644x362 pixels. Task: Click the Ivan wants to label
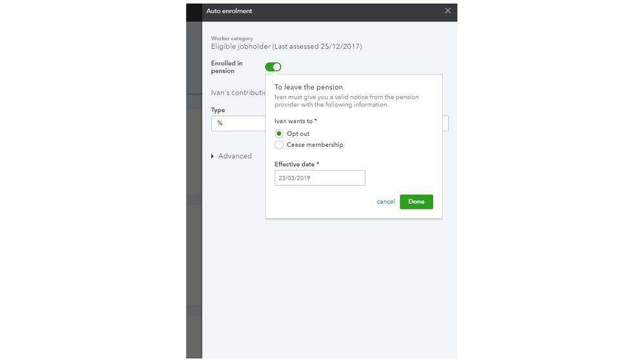point(296,121)
